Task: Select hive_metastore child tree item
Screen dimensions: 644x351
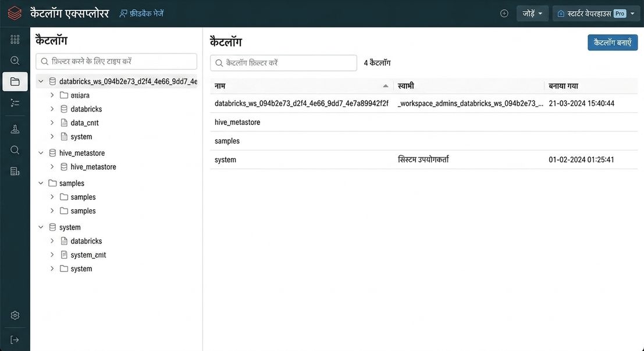Action: coord(93,167)
